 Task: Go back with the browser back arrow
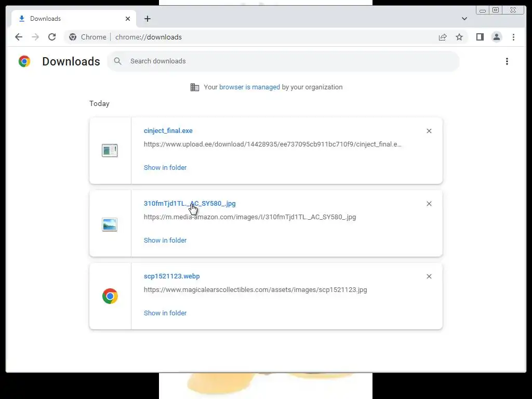coord(19,37)
